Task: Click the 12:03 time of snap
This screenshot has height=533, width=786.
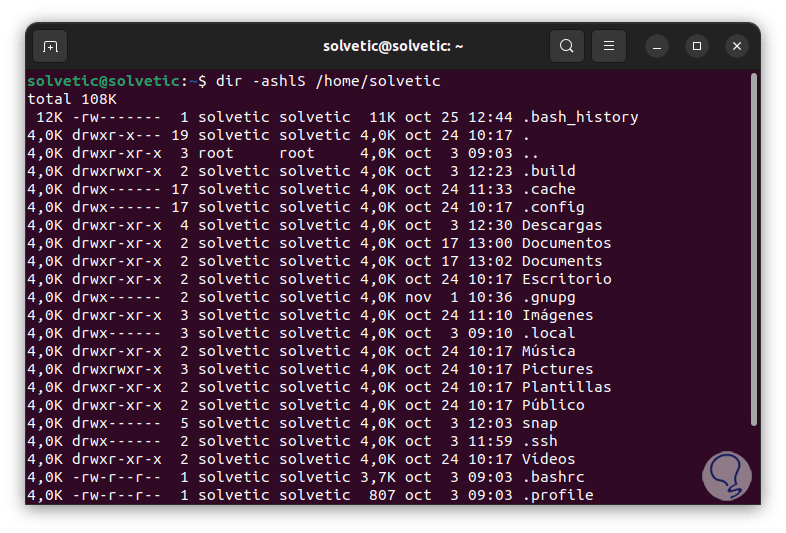Action: point(490,423)
